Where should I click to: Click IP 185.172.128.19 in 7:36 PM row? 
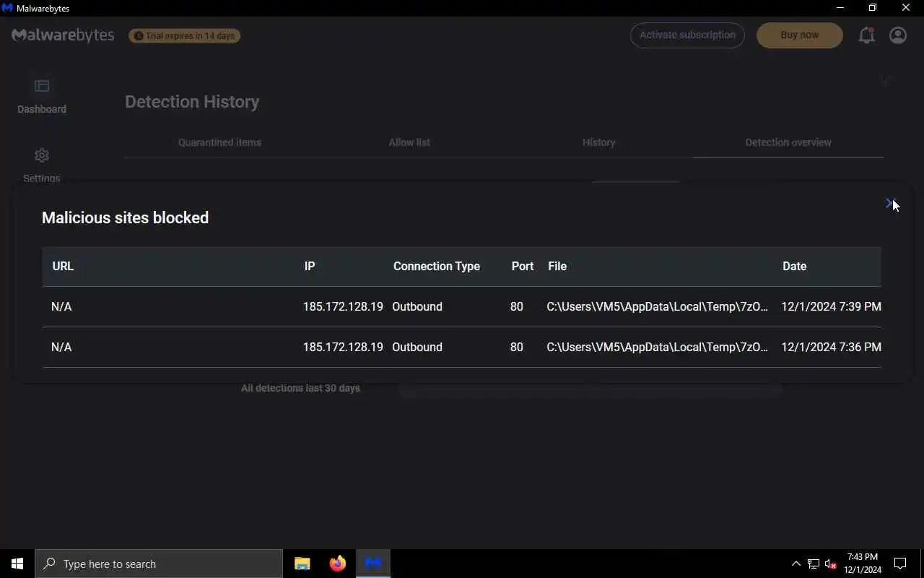tap(343, 347)
